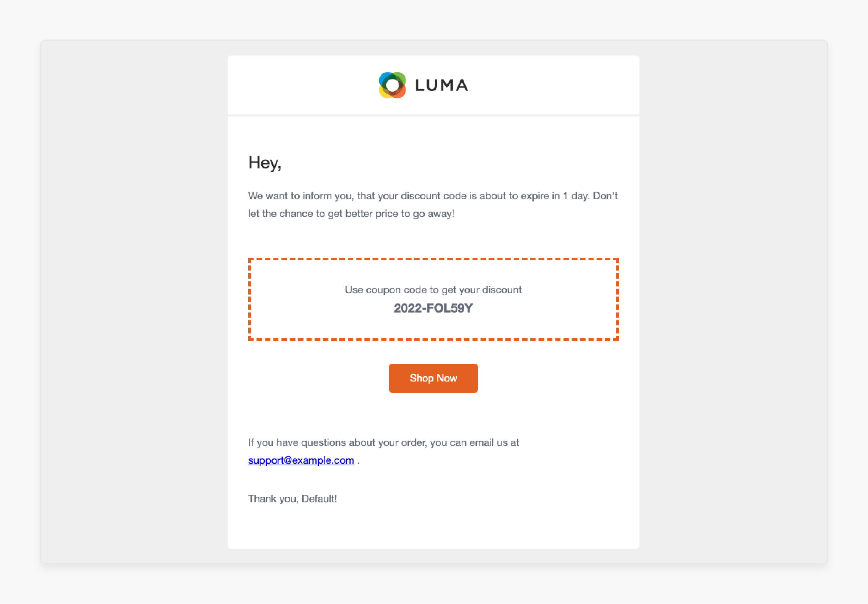The width and height of the screenshot is (868, 604).
Task: Click the 'Hey,' greeting heading
Action: pos(265,163)
